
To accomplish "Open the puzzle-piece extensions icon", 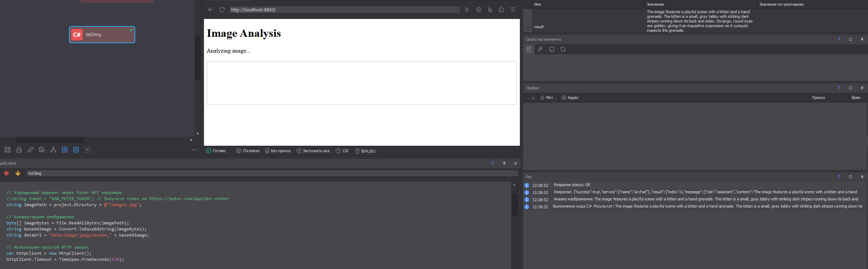I will click(501, 10).
